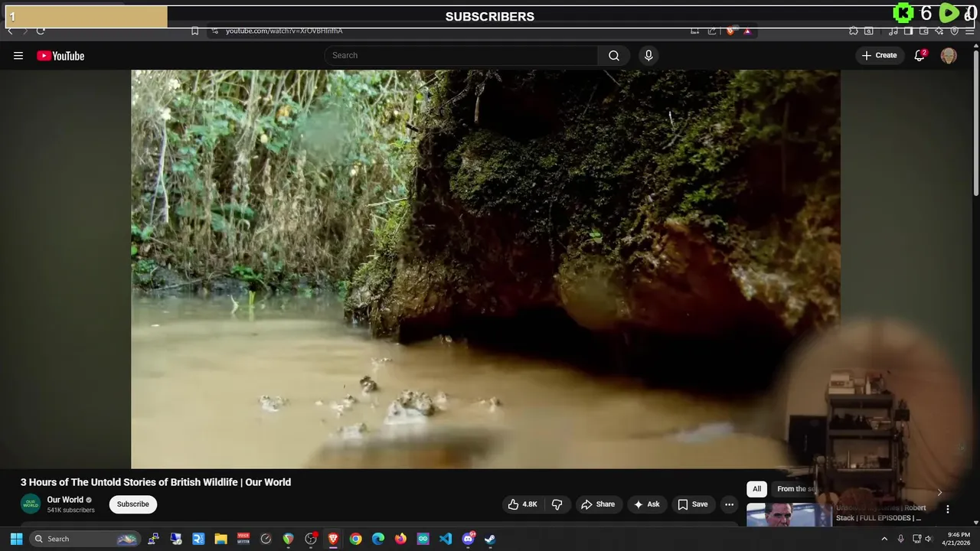Open the browser sidebar panel toggle
This screenshot has height=551, width=980.
pyautogui.click(x=908, y=31)
